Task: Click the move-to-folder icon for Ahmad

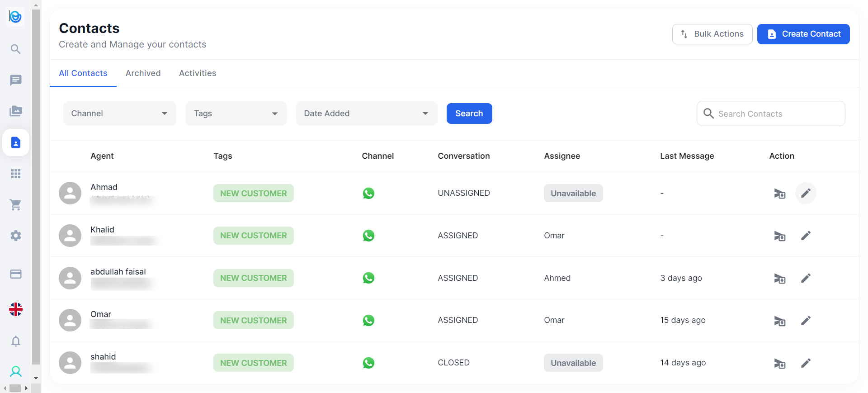Action: (x=779, y=194)
